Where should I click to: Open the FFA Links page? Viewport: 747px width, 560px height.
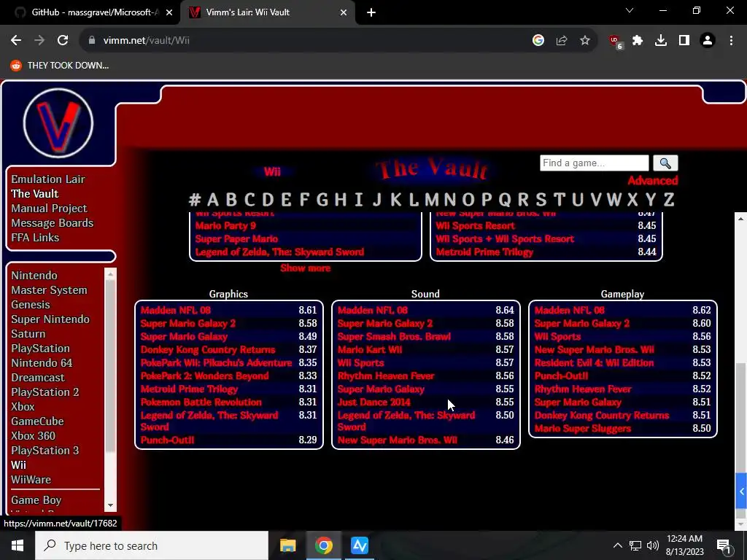(35, 238)
